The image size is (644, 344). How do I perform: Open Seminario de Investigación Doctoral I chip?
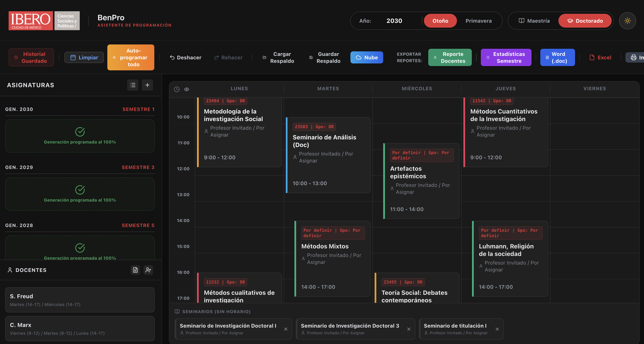click(233, 329)
